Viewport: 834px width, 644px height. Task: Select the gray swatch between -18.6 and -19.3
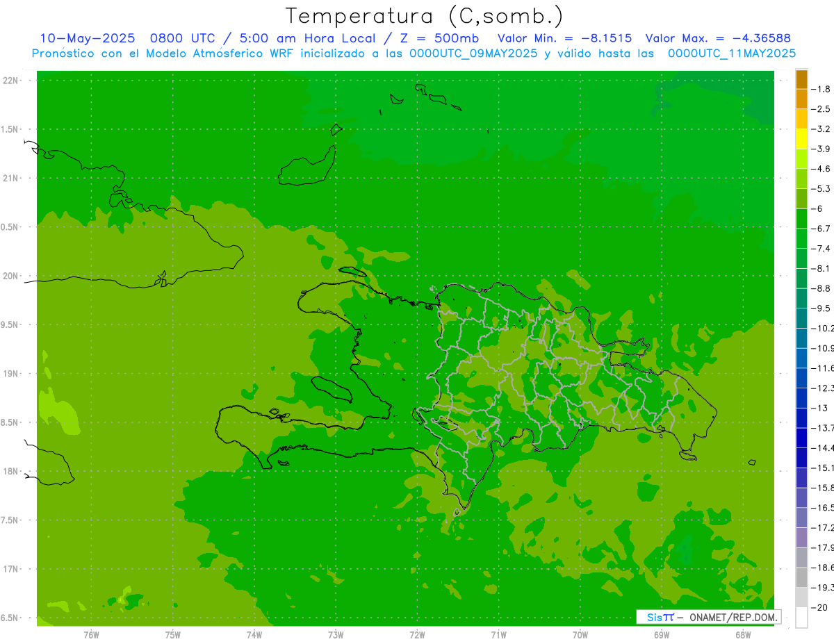801,577
